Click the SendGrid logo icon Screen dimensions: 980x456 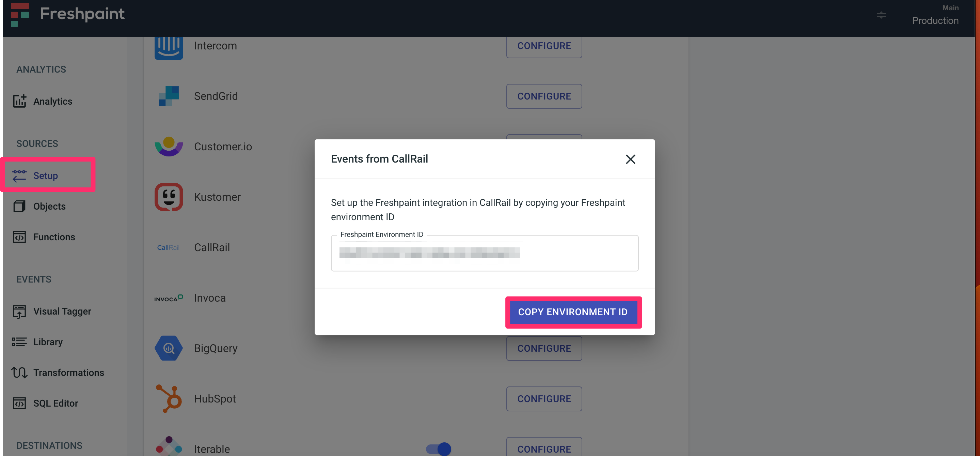pyautogui.click(x=169, y=96)
